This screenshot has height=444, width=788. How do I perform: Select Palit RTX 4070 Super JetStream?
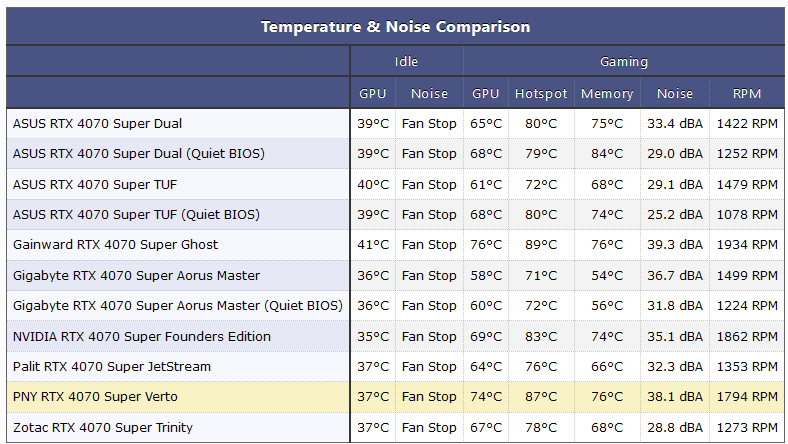tap(111, 367)
